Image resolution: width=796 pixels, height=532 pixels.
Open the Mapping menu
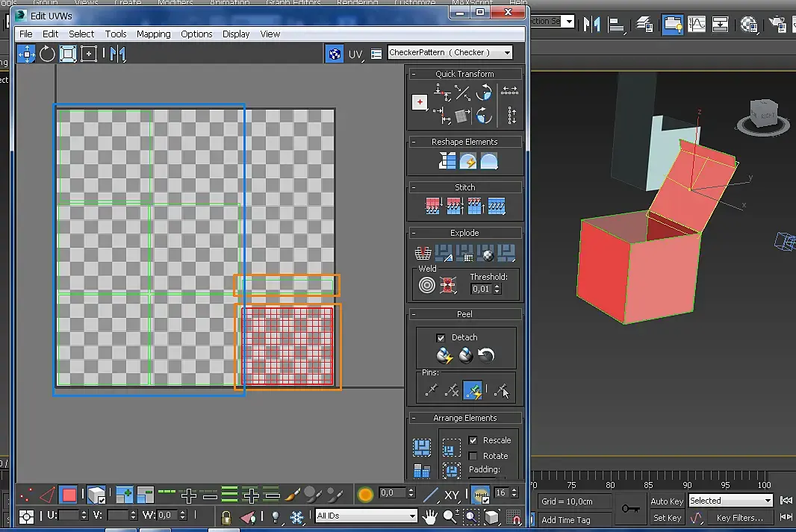point(153,34)
